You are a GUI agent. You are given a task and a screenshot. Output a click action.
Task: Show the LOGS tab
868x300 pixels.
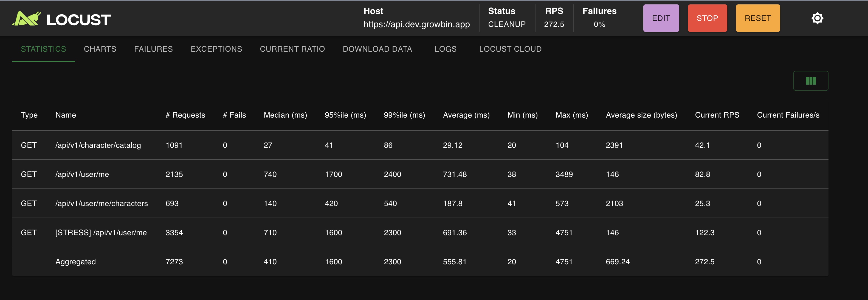[445, 49]
